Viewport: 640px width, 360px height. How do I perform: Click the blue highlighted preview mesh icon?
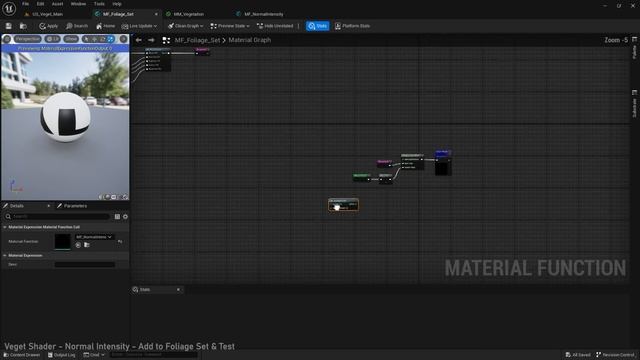pos(111,39)
